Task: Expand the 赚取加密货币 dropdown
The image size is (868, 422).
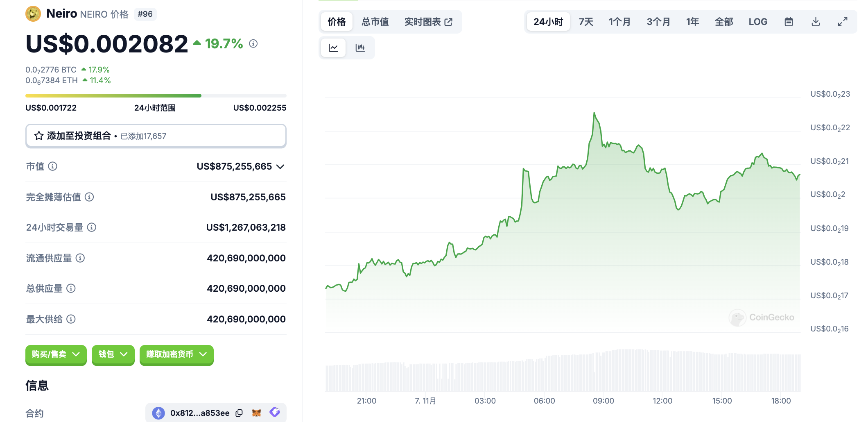Action: [x=176, y=354]
